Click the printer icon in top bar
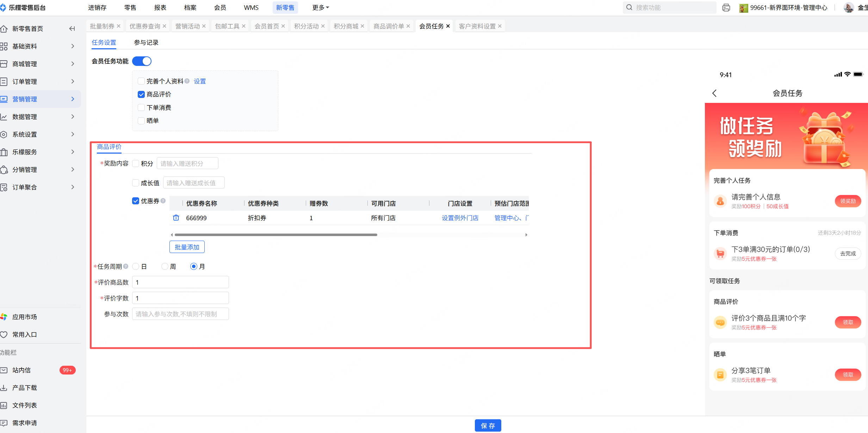Screen dimensions: 868x433 pos(726,7)
